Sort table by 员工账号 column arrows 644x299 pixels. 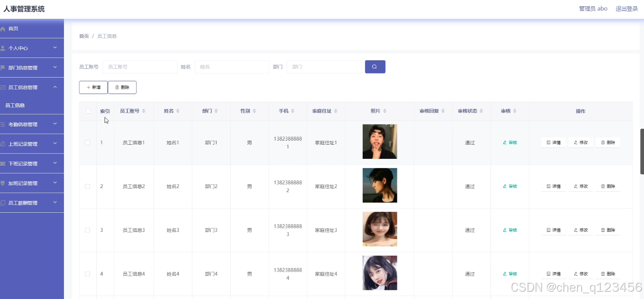(144, 111)
